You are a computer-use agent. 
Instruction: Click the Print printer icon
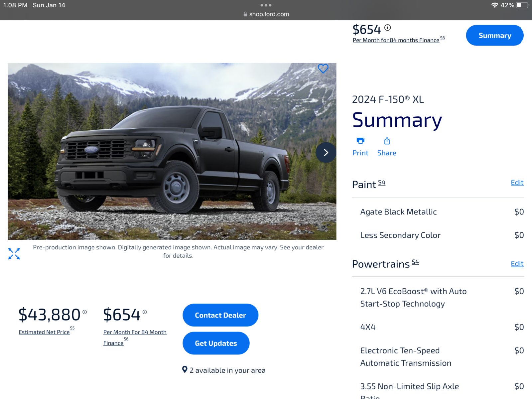[360, 141]
